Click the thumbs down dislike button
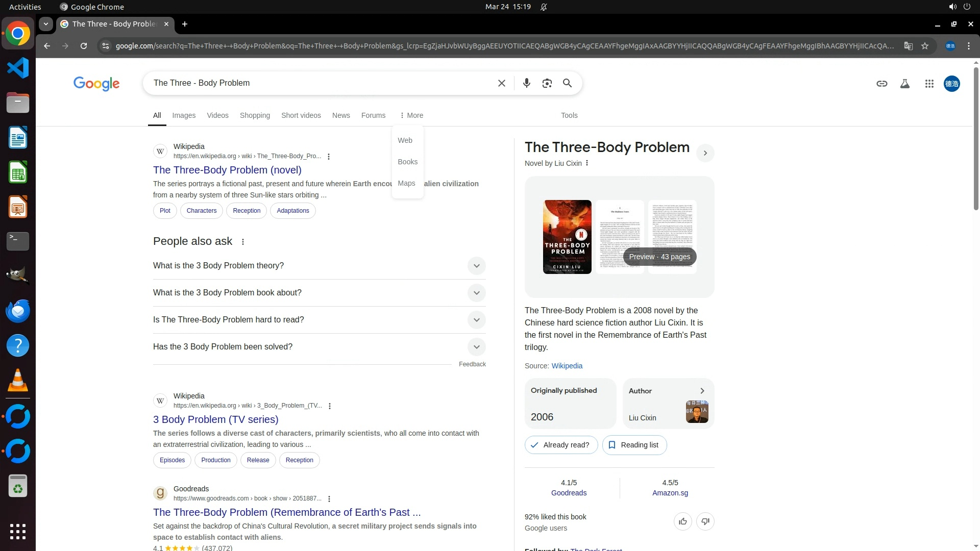Viewport: 980px width, 551px height. click(x=705, y=521)
